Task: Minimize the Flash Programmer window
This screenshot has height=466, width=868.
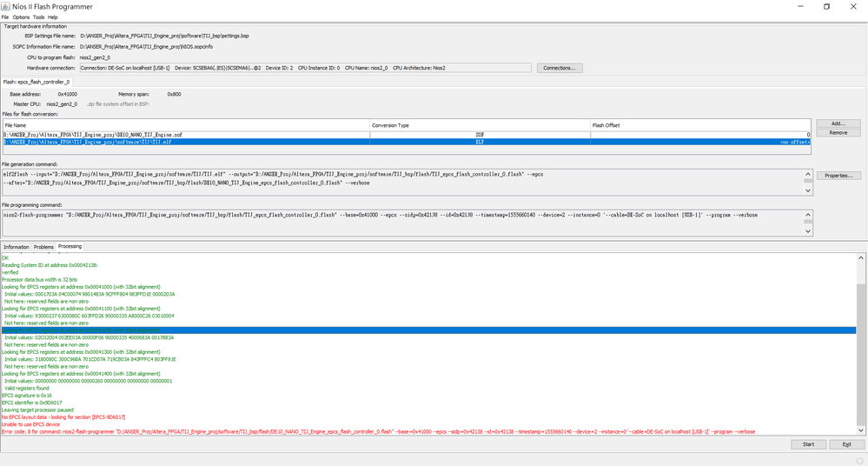Action: [x=800, y=7]
